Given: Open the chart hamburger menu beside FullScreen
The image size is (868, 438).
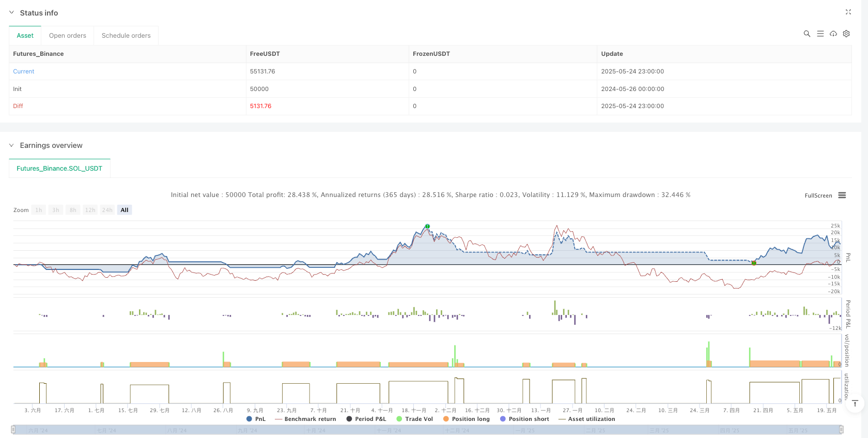Looking at the screenshot, I should click(x=842, y=195).
